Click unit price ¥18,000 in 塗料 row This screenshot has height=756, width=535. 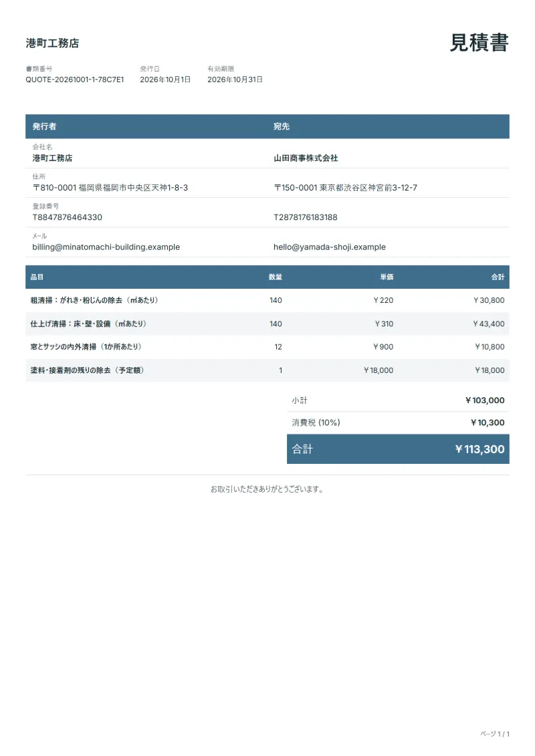(379, 371)
